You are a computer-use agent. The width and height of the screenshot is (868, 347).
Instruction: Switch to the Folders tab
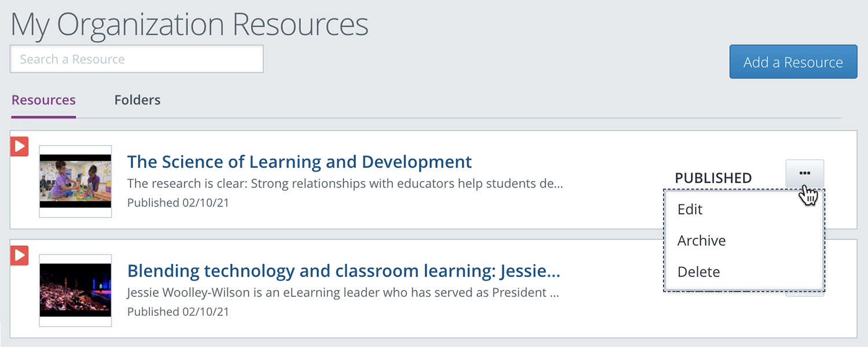pyautogui.click(x=137, y=100)
